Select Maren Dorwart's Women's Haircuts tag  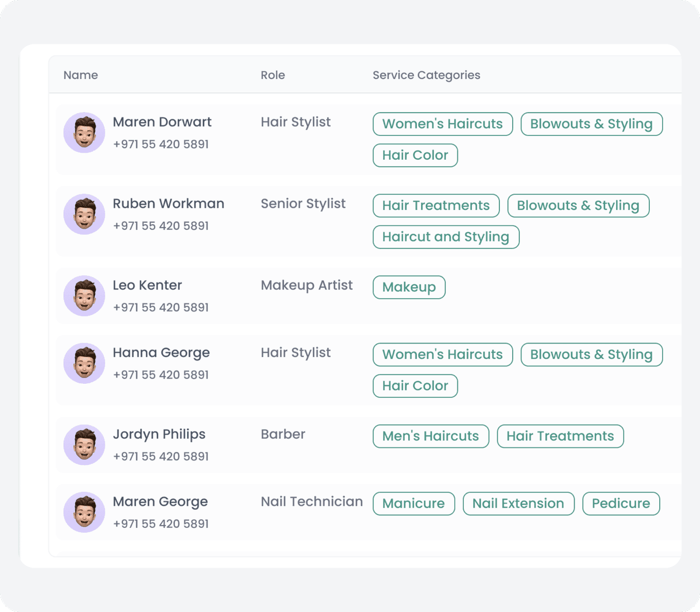tap(442, 124)
